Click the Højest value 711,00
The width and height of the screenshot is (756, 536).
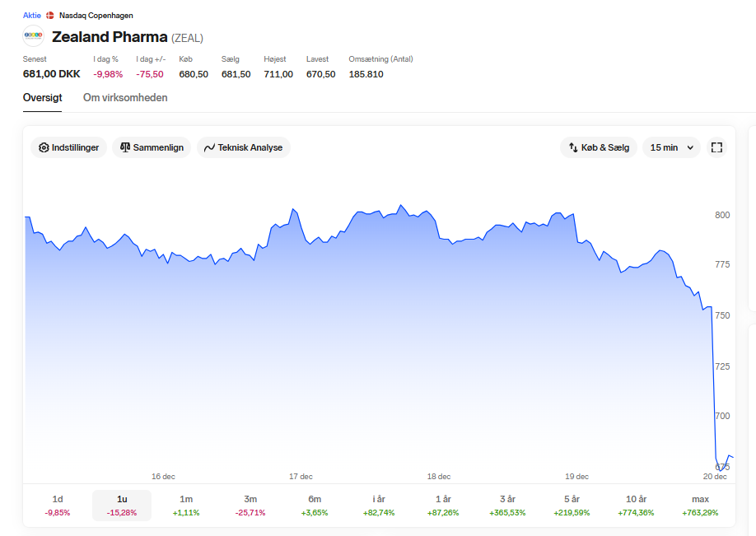[x=278, y=74]
